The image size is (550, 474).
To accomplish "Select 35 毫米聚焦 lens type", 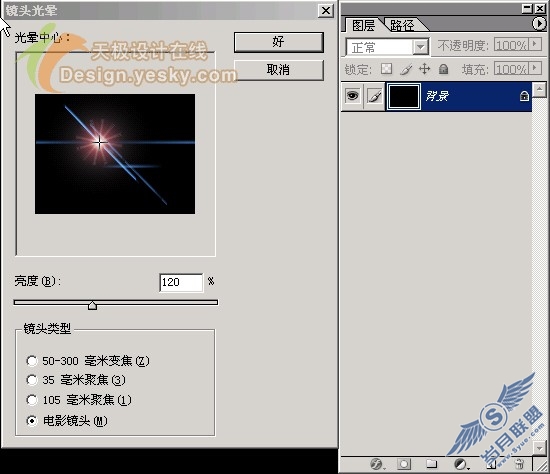I will [x=32, y=380].
